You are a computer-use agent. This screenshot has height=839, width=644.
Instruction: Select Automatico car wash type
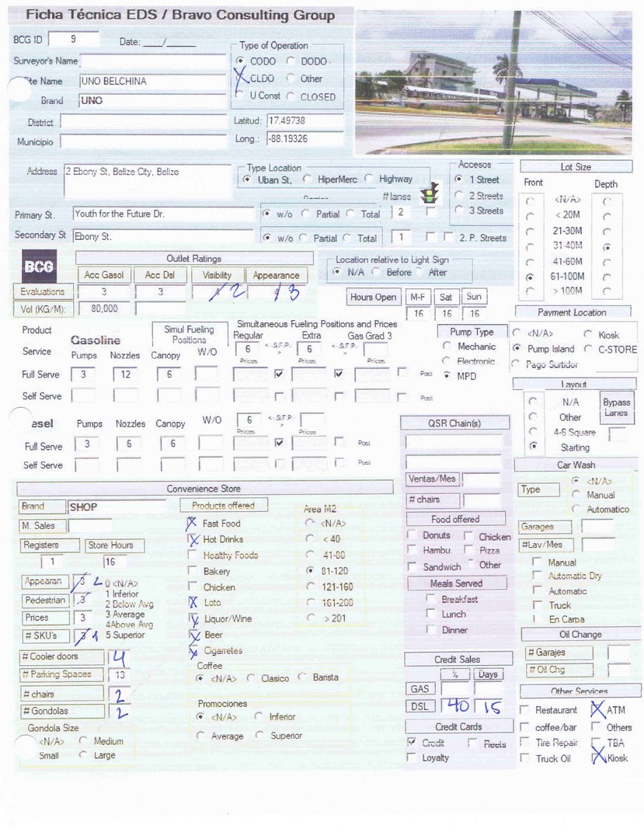(x=576, y=509)
